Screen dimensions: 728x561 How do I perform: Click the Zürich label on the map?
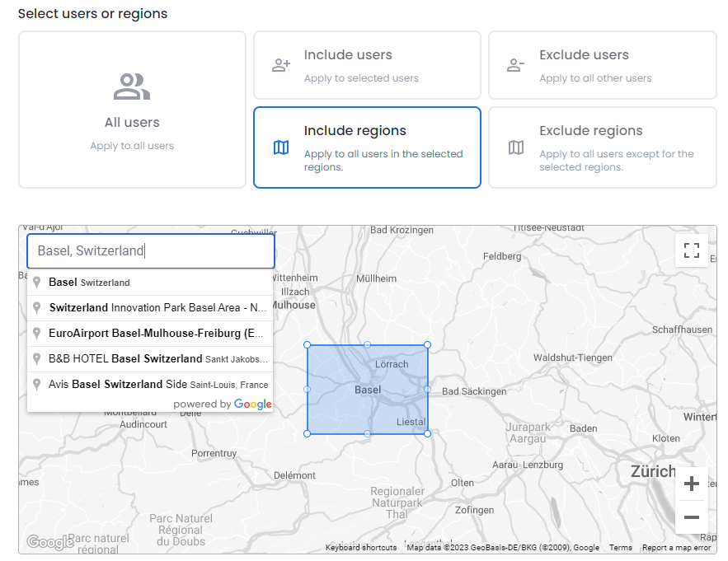coord(653,471)
